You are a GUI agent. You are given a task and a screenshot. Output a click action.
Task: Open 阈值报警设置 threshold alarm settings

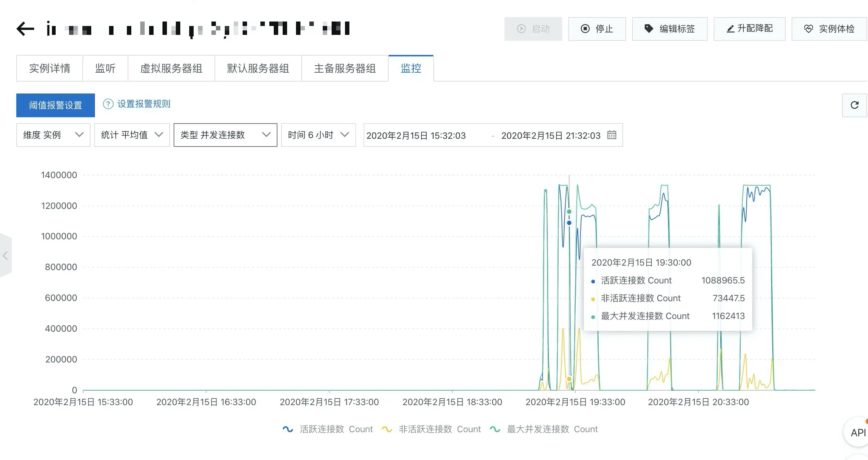coord(56,105)
